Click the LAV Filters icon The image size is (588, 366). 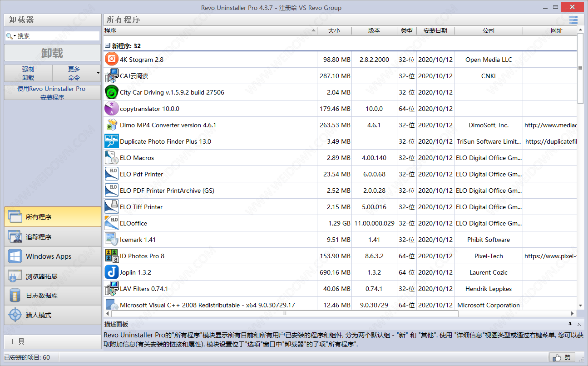click(111, 288)
